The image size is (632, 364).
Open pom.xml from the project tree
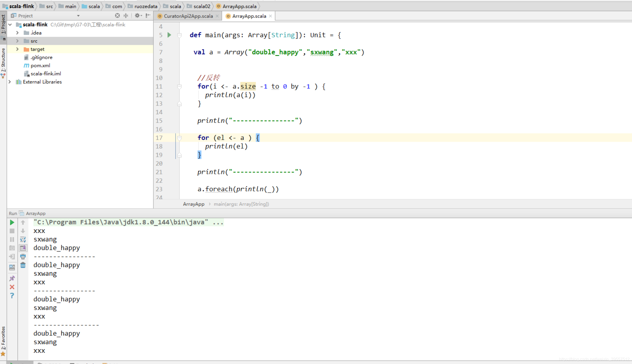click(40, 66)
